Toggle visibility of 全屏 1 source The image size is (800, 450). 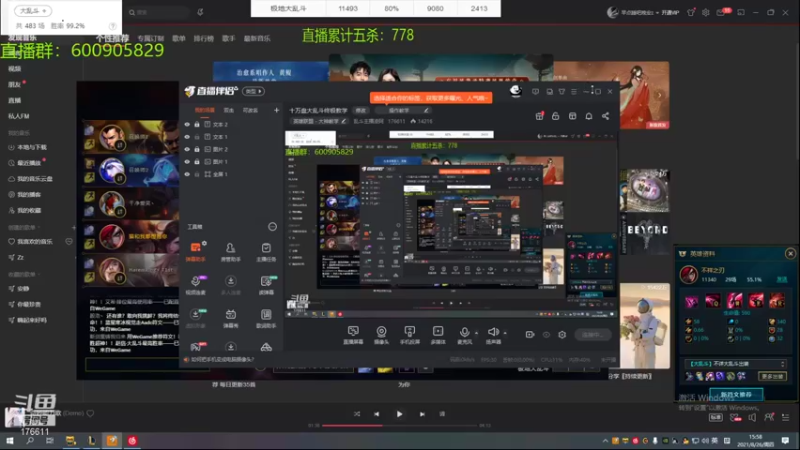click(187, 174)
